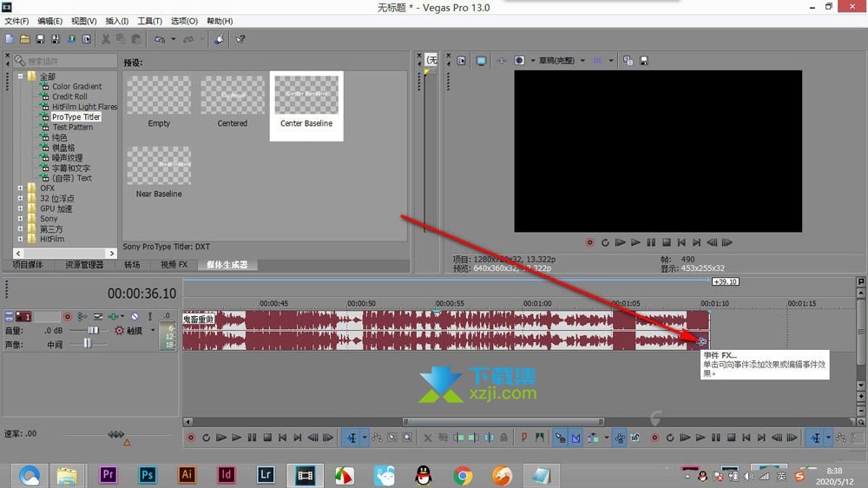Select the Test Pattern generator

[x=73, y=127]
